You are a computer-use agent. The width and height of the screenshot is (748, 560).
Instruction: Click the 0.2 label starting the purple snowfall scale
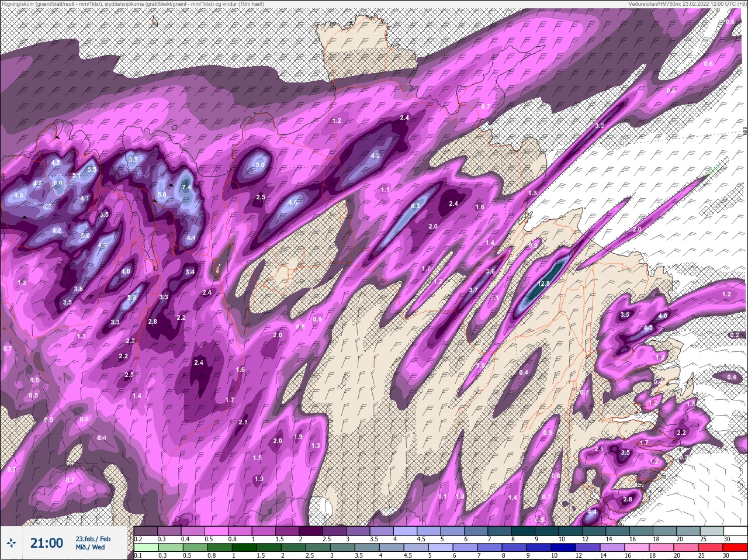138,539
